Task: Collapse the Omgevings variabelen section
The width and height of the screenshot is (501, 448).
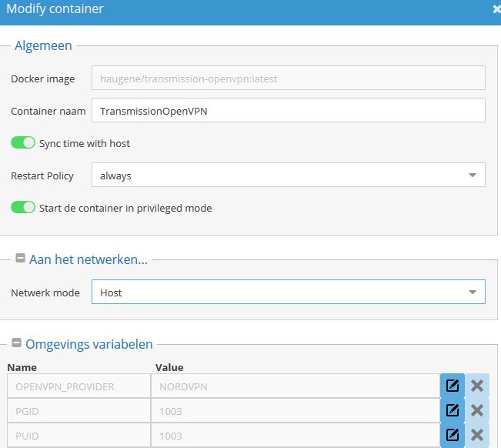Action: (x=16, y=343)
